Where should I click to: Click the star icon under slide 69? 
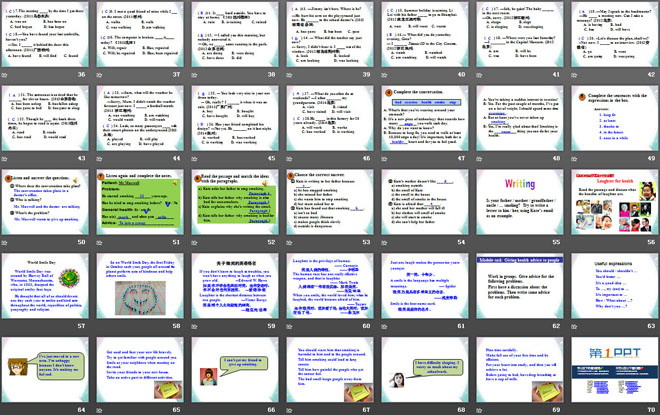pyautogui.click(x=479, y=410)
